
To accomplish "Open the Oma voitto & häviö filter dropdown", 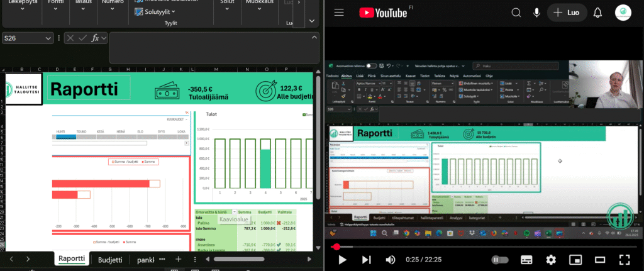I will point(235,212).
